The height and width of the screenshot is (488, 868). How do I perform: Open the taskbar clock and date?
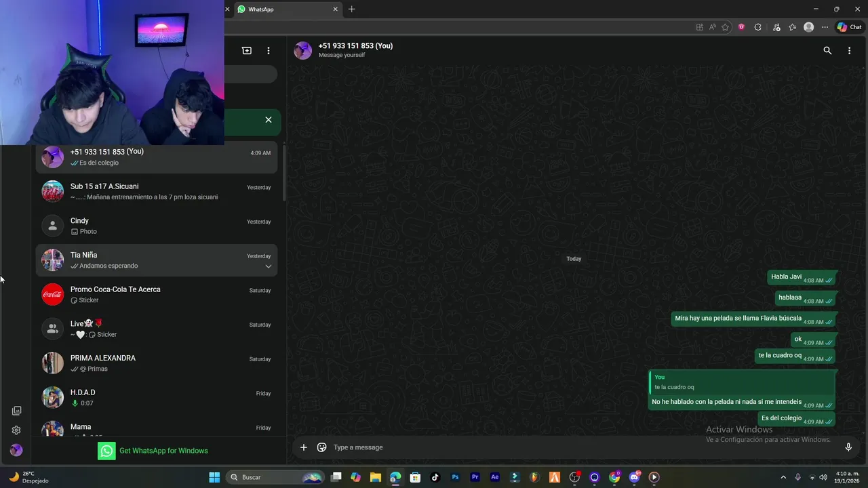click(x=848, y=477)
